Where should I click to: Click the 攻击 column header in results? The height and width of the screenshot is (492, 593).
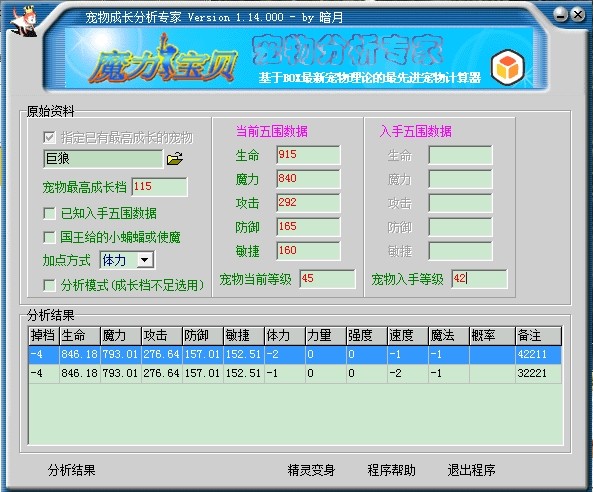pos(161,336)
